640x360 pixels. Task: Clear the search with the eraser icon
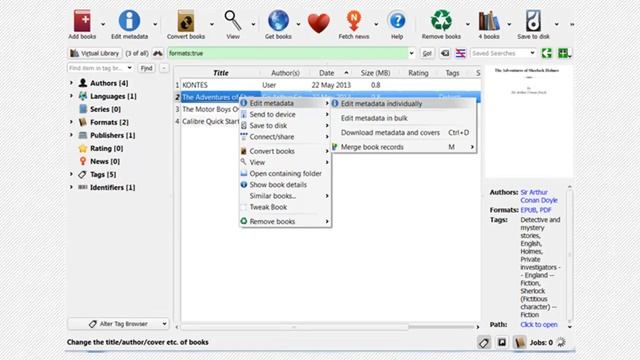[x=445, y=53]
